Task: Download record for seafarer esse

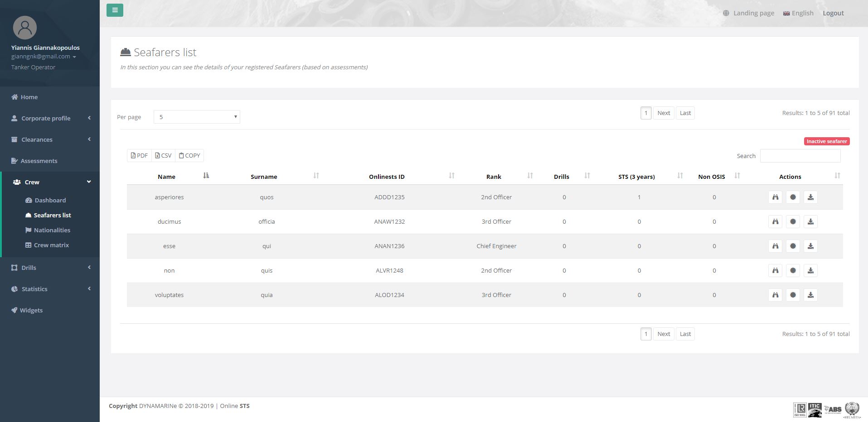Action: tap(810, 246)
